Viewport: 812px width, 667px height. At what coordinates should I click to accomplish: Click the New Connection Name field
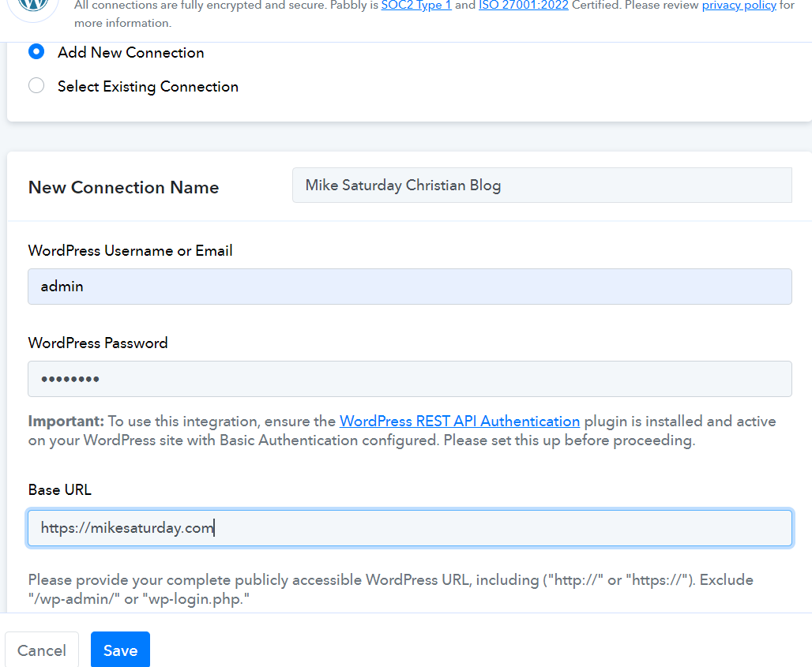(x=542, y=185)
